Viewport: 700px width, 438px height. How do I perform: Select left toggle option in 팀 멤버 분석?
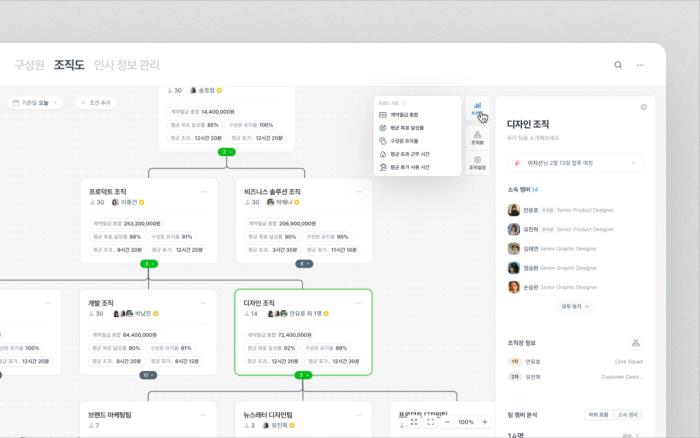[599, 415]
